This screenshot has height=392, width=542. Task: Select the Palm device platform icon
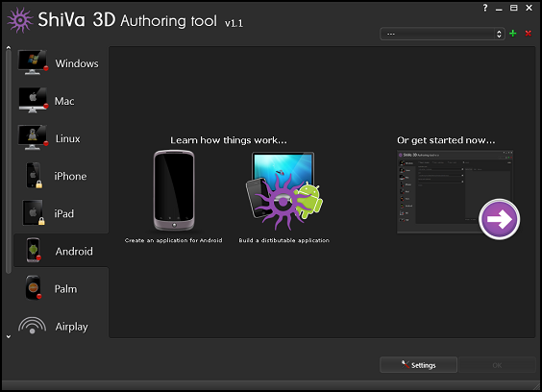point(34,287)
